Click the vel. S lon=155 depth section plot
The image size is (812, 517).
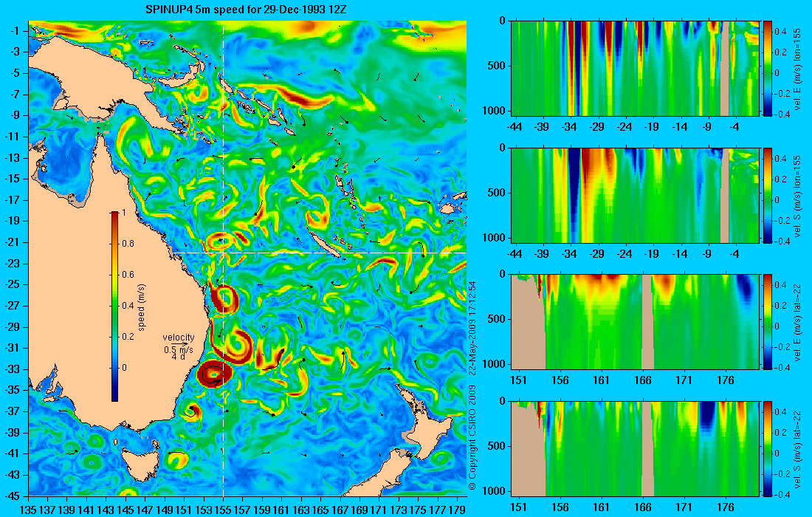pos(635,195)
